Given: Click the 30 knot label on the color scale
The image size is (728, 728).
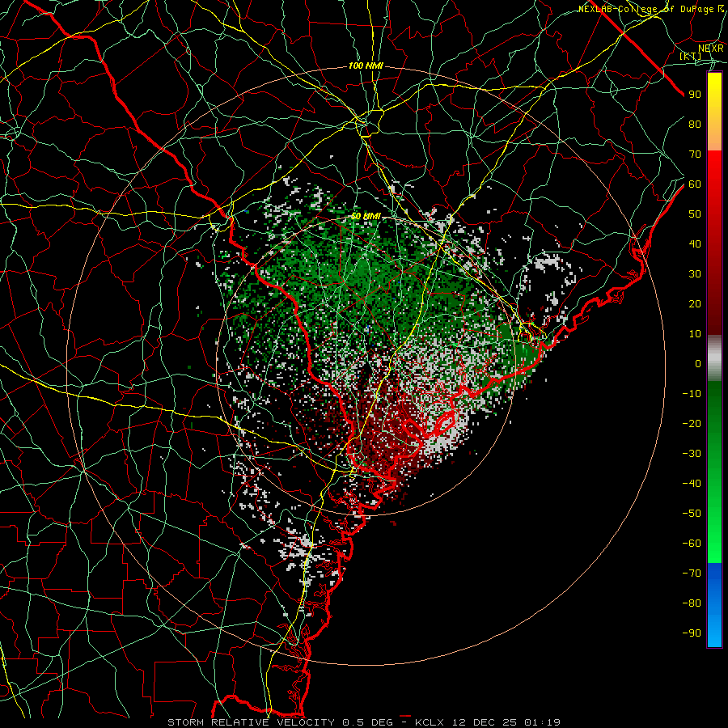Looking at the screenshot, I should tap(695, 274).
